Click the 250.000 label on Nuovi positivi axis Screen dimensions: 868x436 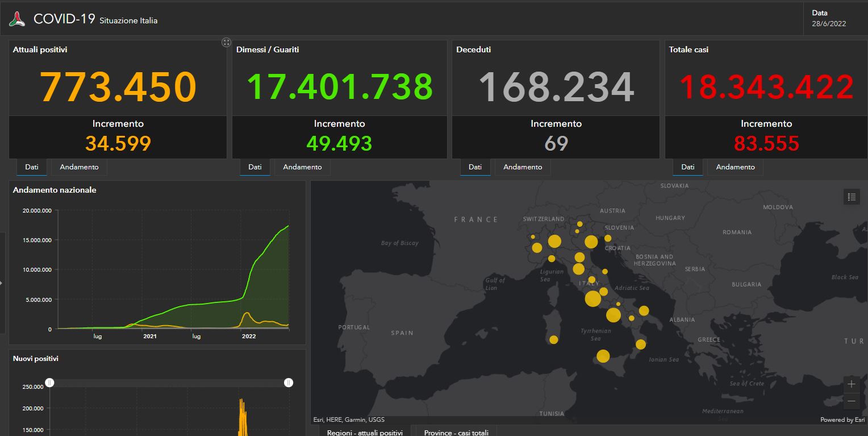pyautogui.click(x=33, y=387)
